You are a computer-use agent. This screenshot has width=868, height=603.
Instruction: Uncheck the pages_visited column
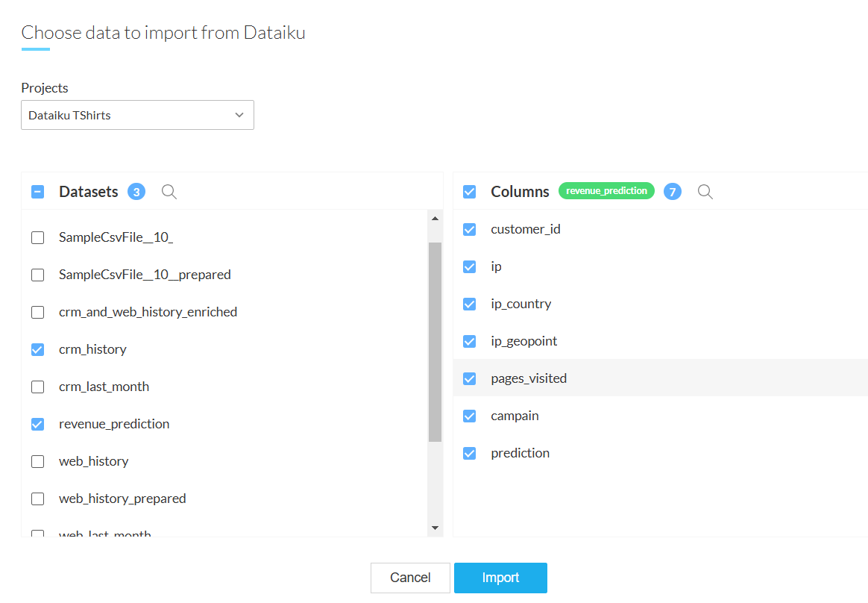(469, 378)
